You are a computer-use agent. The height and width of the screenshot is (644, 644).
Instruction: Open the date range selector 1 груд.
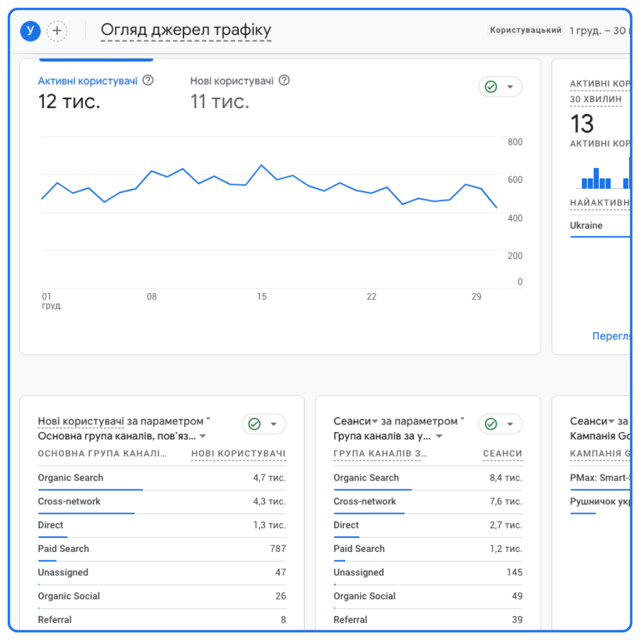tap(598, 30)
